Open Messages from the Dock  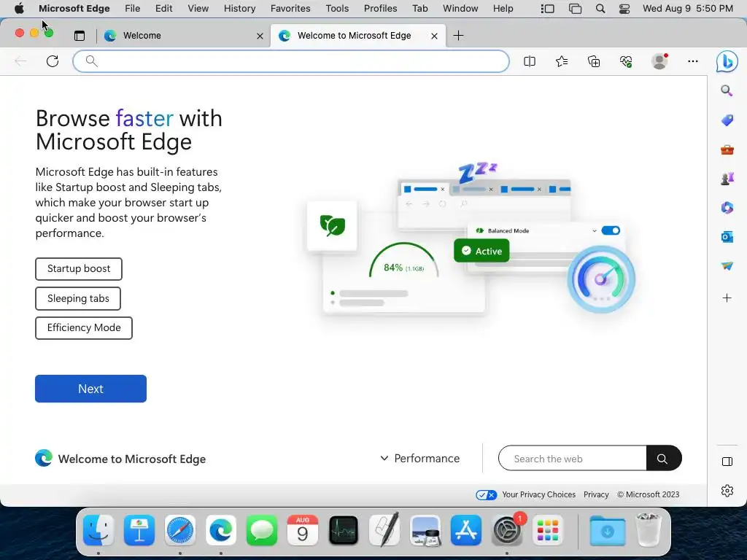pos(262,530)
